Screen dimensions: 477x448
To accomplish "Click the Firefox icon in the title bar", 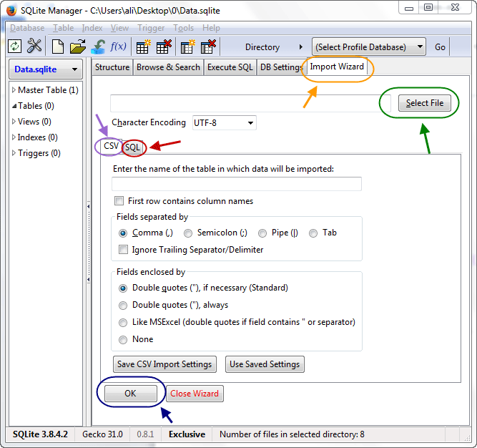I will (11, 10).
